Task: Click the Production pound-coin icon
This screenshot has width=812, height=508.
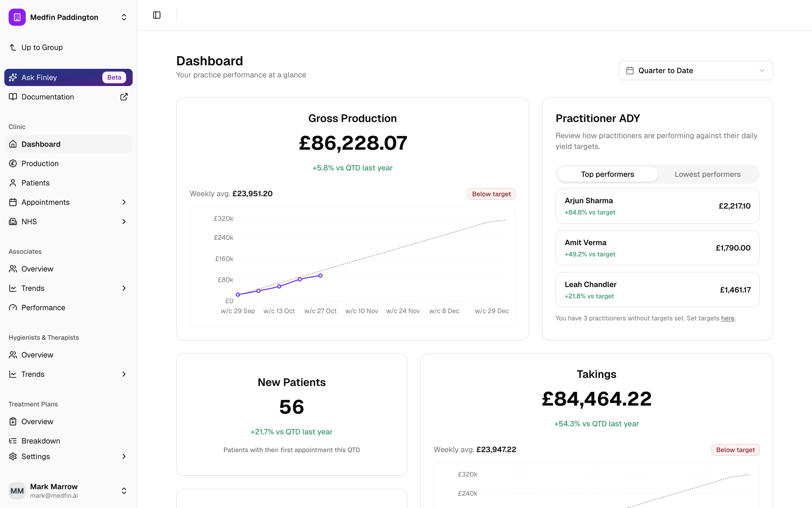Action: pyautogui.click(x=13, y=164)
